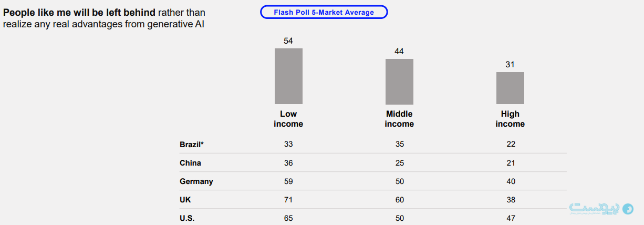Select the Middle income bar
The width and height of the screenshot is (644, 225).
(x=399, y=81)
